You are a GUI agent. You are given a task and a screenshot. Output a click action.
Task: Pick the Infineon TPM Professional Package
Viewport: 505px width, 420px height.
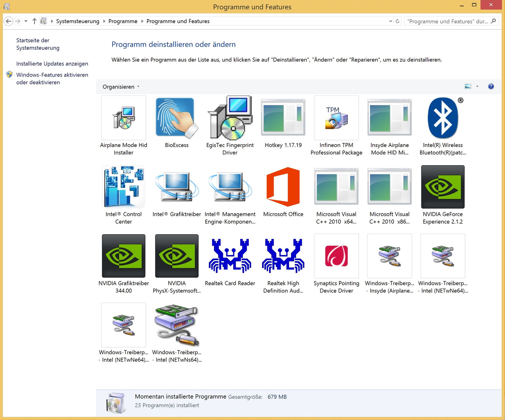(x=336, y=126)
